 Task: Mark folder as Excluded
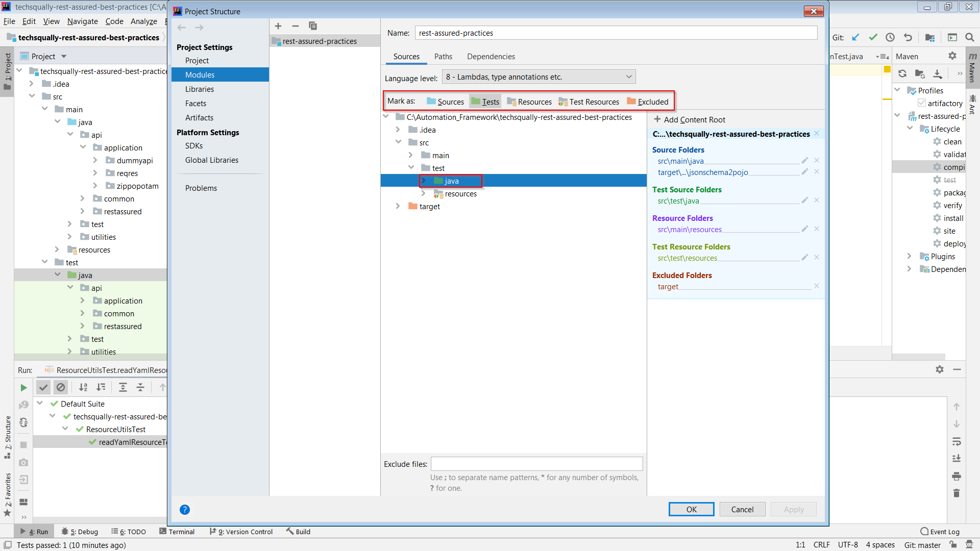click(x=647, y=102)
